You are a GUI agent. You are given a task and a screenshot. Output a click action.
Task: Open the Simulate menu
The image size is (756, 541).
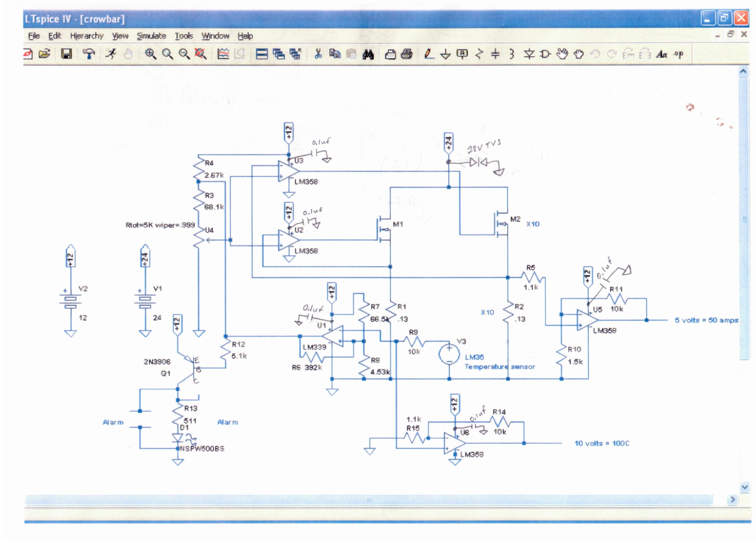151,36
